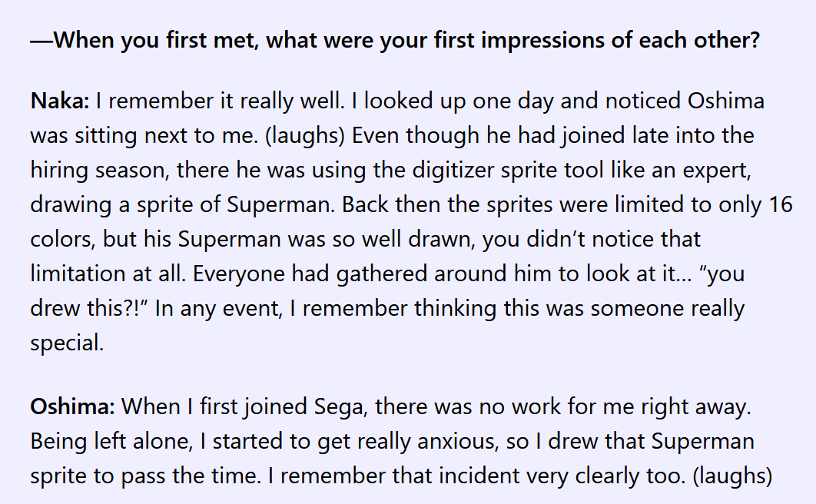Click the bold speaker name Oshima
The height and width of the screenshot is (504, 816).
pos(72,406)
